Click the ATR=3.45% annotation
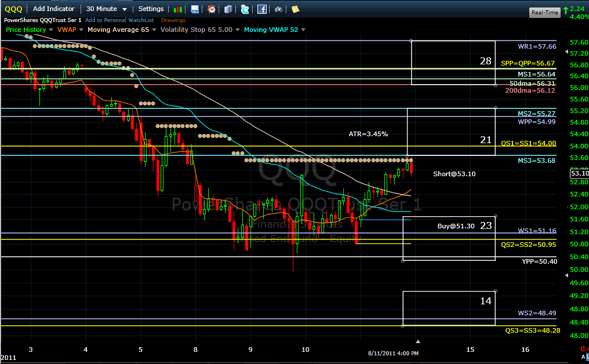This screenshot has height=364, width=589. pyautogui.click(x=368, y=134)
